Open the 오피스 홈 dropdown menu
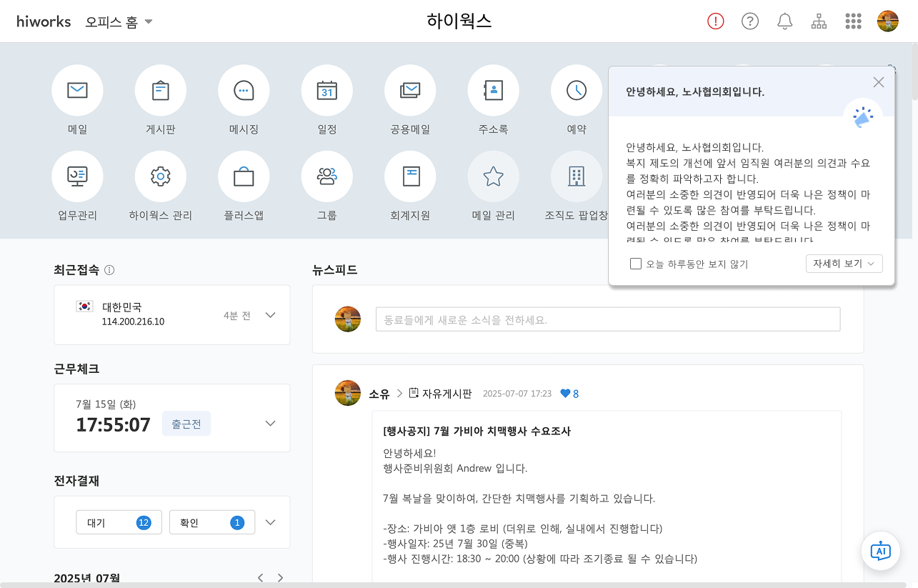Image resolution: width=918 pixels, height=588 pixels. point(119,21)
